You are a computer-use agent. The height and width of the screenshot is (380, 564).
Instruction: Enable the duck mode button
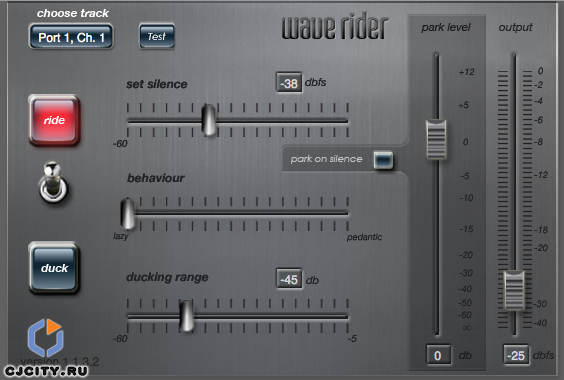(x=54, y=267)
